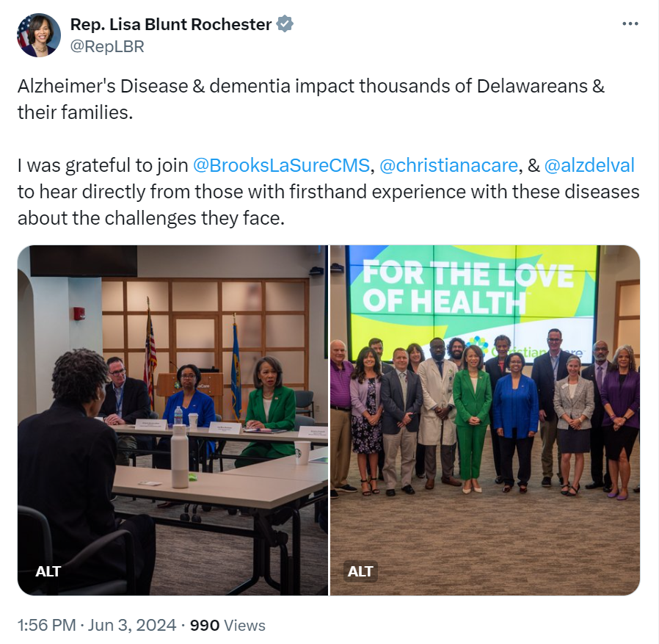This screenshot has width=659, height=644.
Task: Click the @RepLBR handle
Action: pyautogui.click(x=107, y=46)
